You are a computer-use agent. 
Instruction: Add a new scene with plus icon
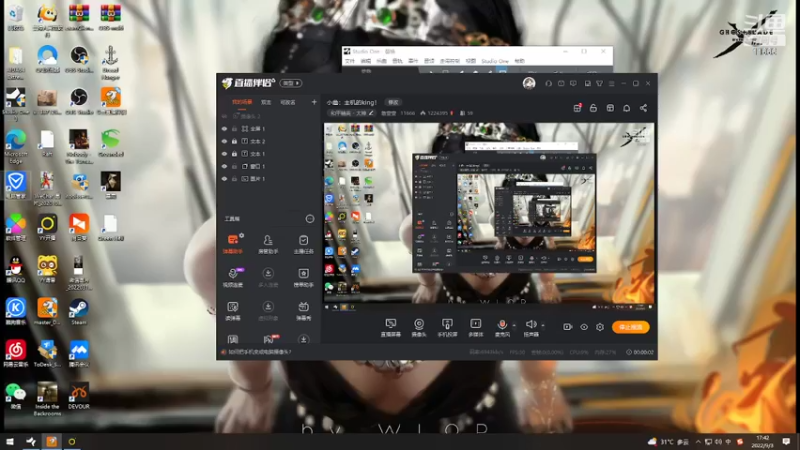[314, 102]
